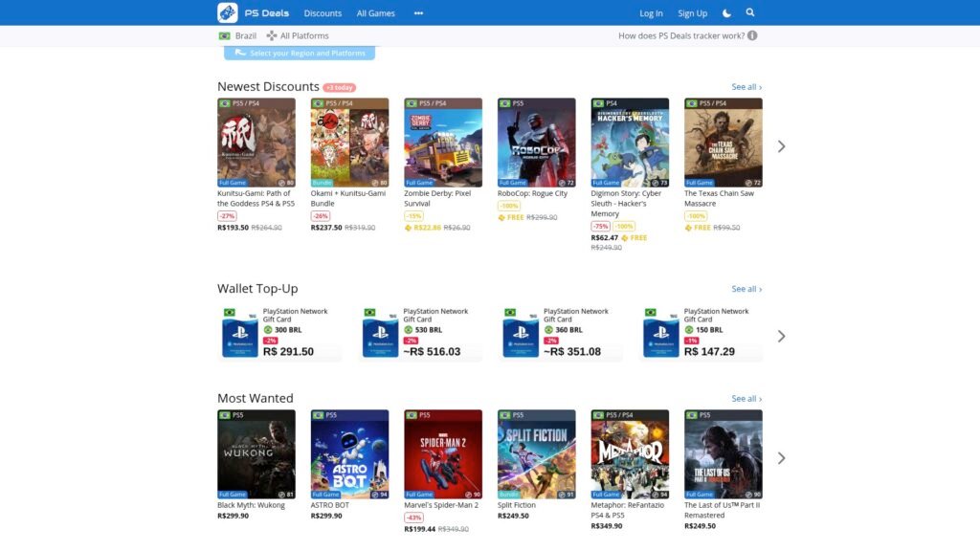980x551 pixels.
Task: Click 'Metaphor: ReFantazio PS4 & PS5' title
Action: coord(628,511)
